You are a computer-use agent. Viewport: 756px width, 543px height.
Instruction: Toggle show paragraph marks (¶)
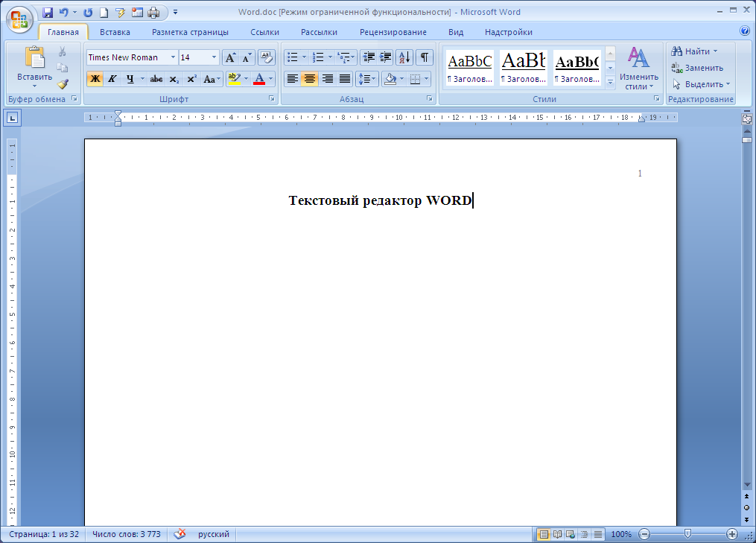click(x=425, y=57)
